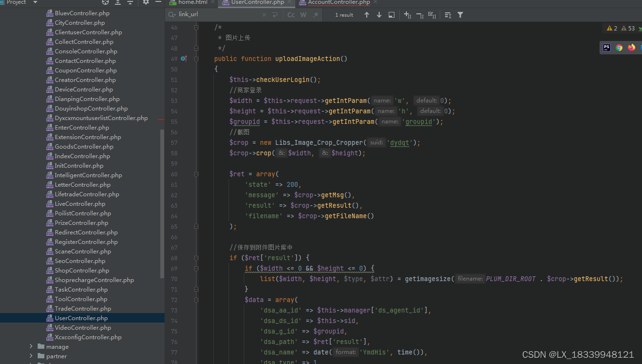Screen dimensions: 642x364
Task: Open file in Chrome browser
Action: tap(619, 47)
